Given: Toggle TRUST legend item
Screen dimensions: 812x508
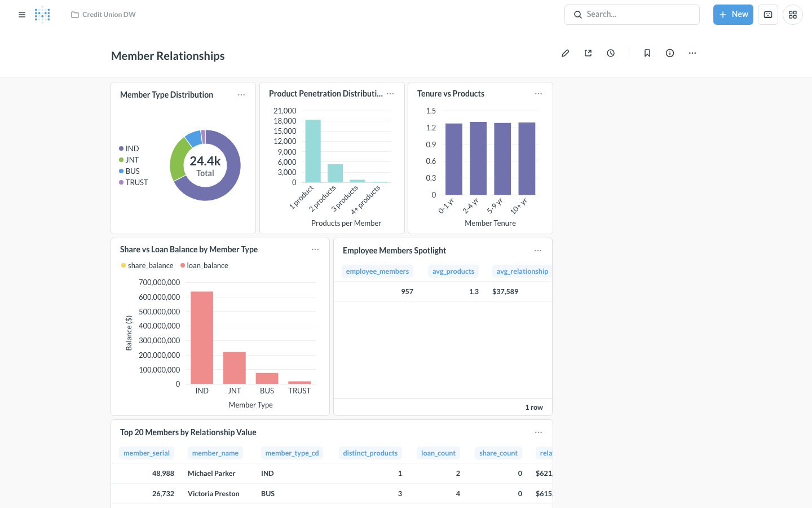Looking at the screenshot, I should coord(134,182).
